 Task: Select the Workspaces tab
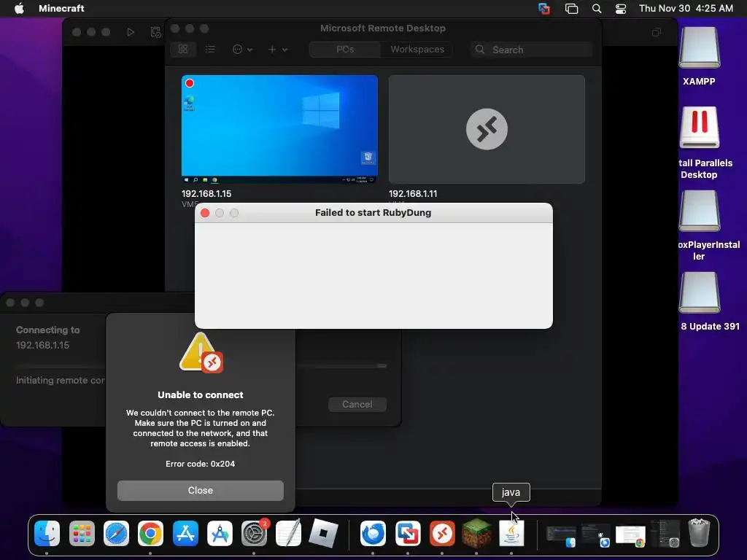[417, 49]
